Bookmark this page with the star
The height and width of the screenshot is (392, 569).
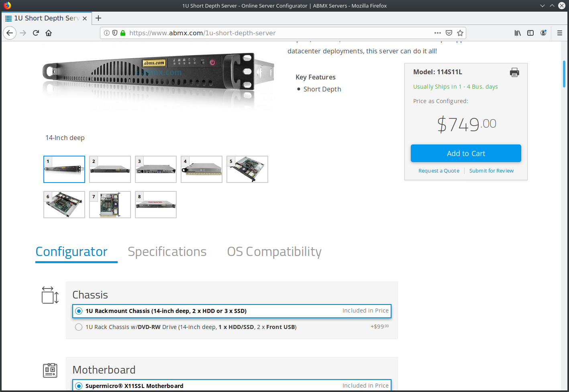point(460,33)
